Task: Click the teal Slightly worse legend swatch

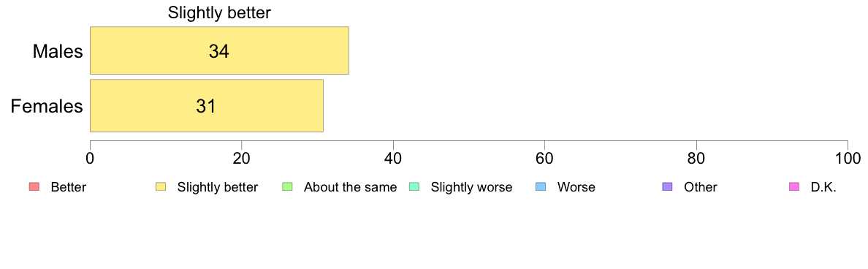Action: (414, 187)
